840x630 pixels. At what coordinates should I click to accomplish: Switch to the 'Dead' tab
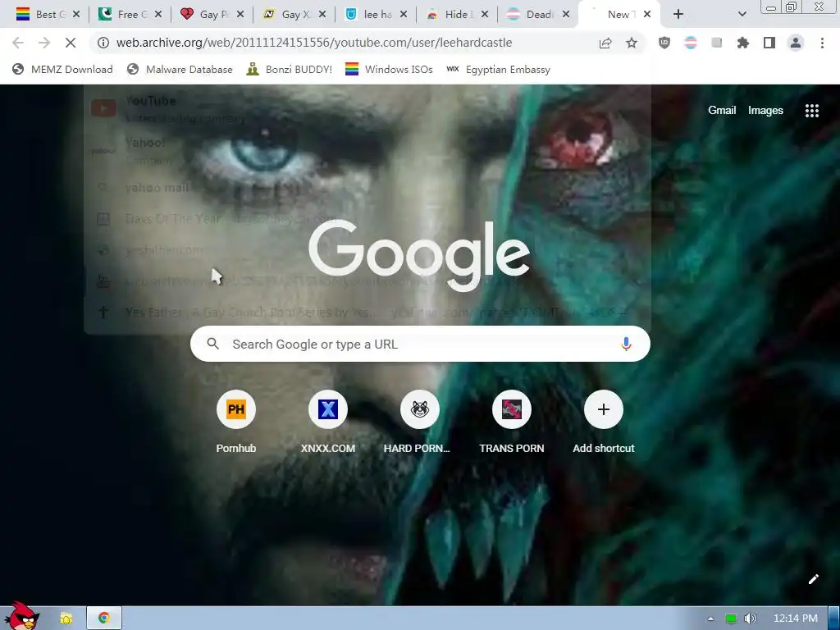[538, 15]
